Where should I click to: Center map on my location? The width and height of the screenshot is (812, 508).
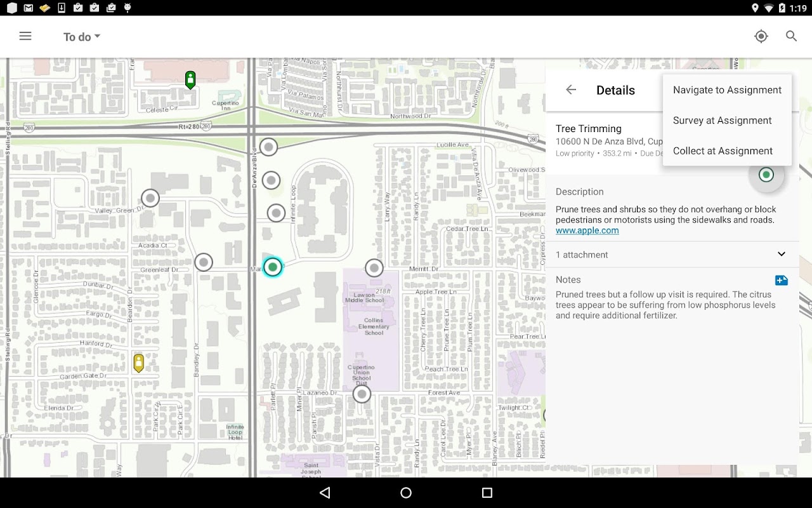pyautogui.click(x=761, y=36)
